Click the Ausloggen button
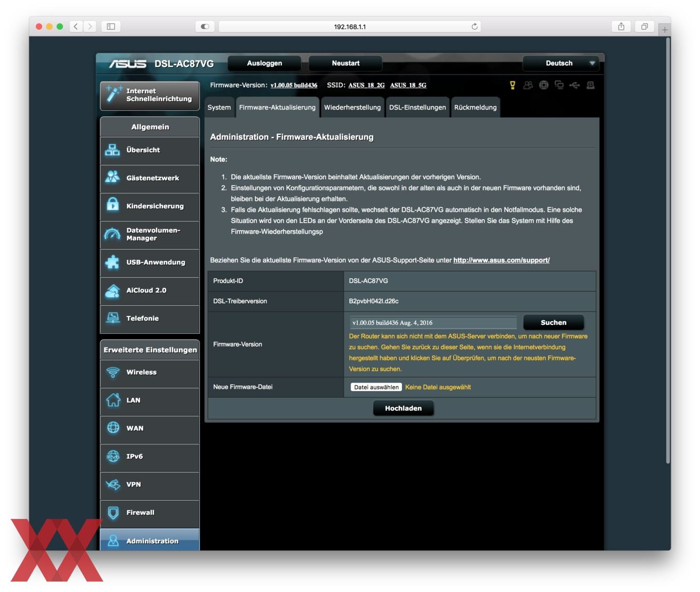 (265, 63)
